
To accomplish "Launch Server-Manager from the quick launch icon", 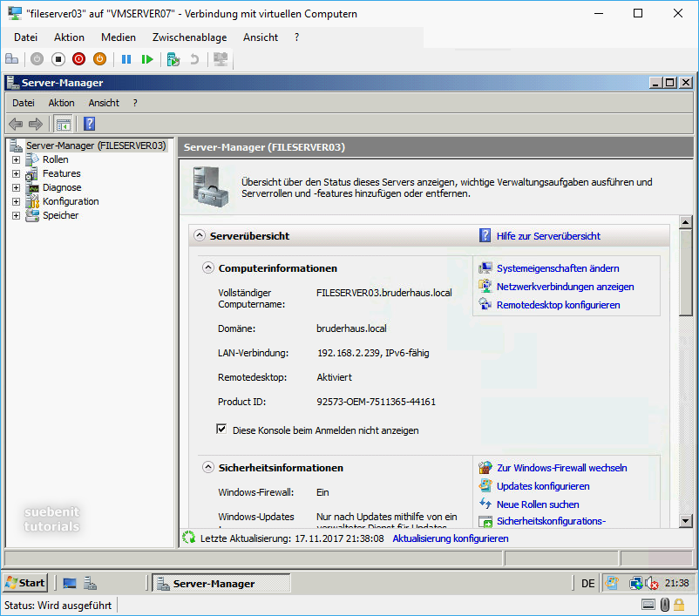I will click(90, 583).
